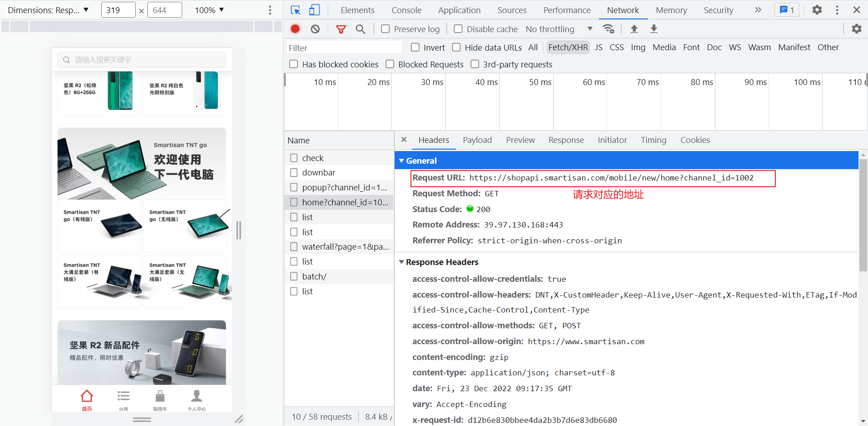Click the viewport width field 319
868x426 pixels.
(x=118, y=10)
